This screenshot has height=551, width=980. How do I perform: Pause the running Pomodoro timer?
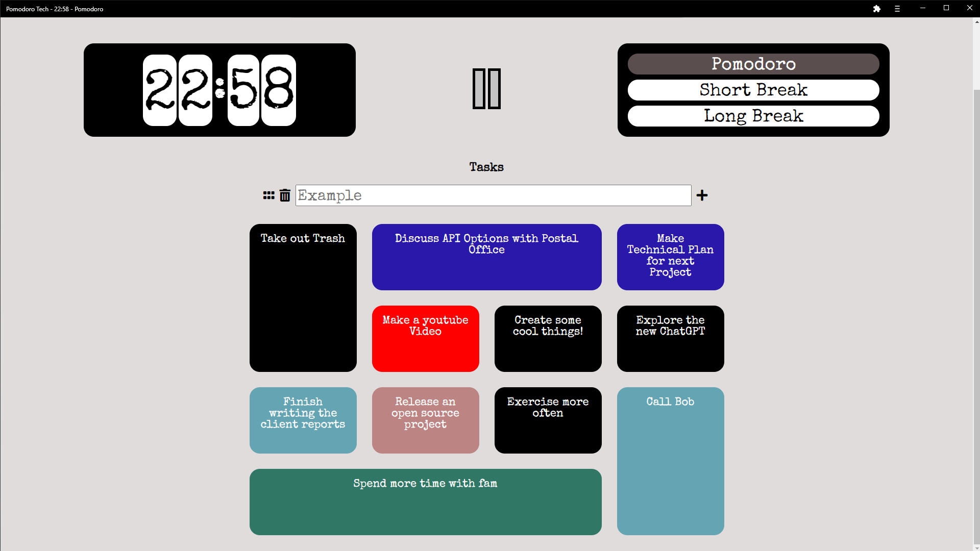pyautogui.click(x=486, y=89)
